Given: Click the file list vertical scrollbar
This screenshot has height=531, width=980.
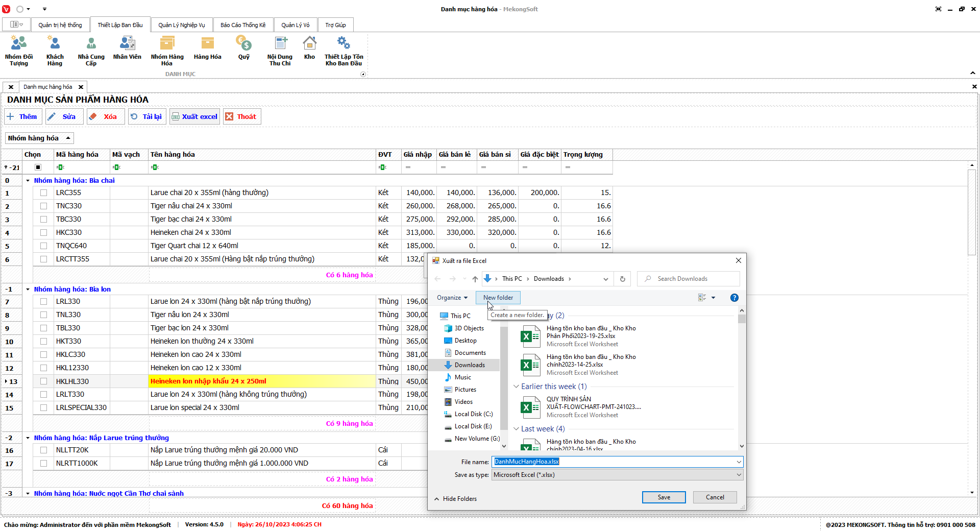Looking at the screenshot, I should coord(742,378).
